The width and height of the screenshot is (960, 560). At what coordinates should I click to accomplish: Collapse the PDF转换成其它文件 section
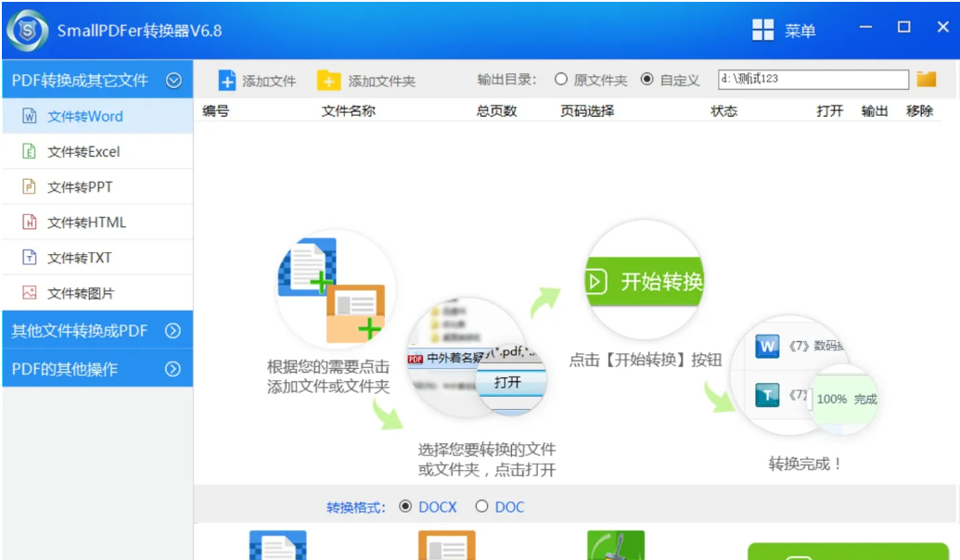point(173,80)
